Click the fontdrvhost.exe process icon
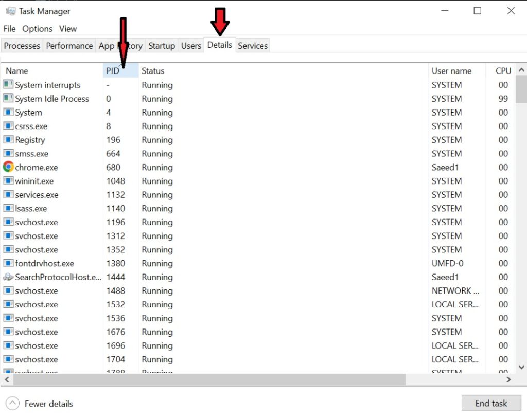The height and width of the screenshot is (420, 527). [8, 263]
